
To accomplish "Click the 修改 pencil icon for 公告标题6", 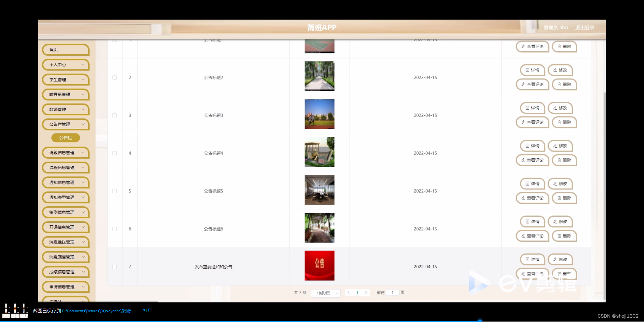I will [x=555, y=222].
